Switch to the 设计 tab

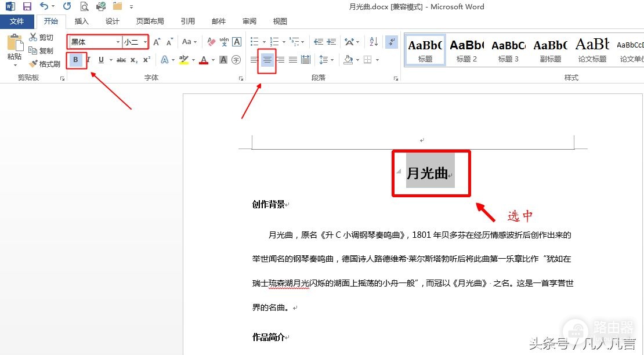112,21
